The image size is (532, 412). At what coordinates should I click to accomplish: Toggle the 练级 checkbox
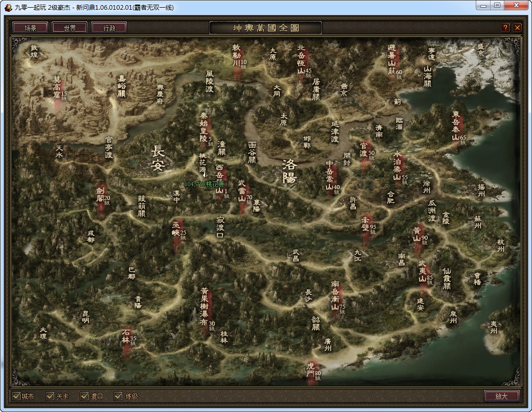click(x=119, y=396)
